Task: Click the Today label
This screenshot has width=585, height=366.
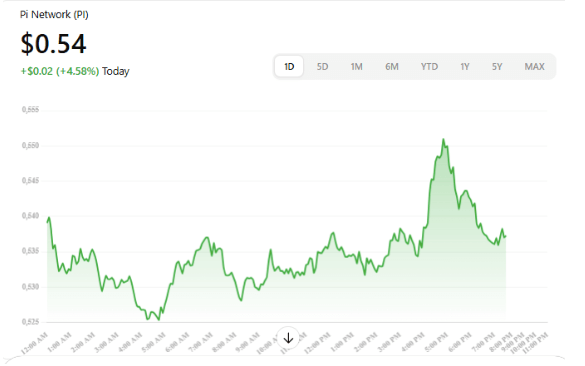Action: (116, 71)
